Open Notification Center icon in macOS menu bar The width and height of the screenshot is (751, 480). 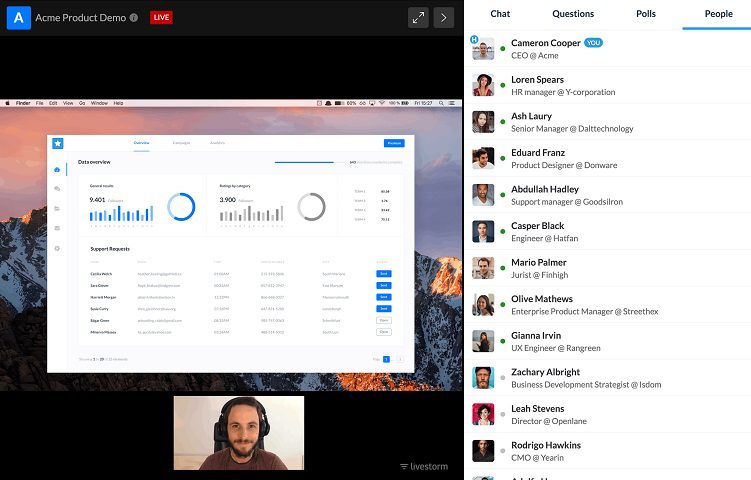click(x=452, y=103)
